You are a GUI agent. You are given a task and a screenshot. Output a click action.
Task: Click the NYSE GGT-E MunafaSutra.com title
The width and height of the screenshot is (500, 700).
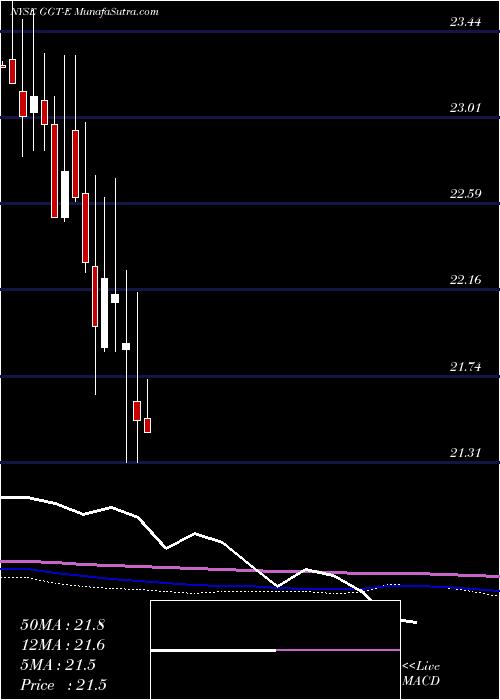tap(84, 12)
